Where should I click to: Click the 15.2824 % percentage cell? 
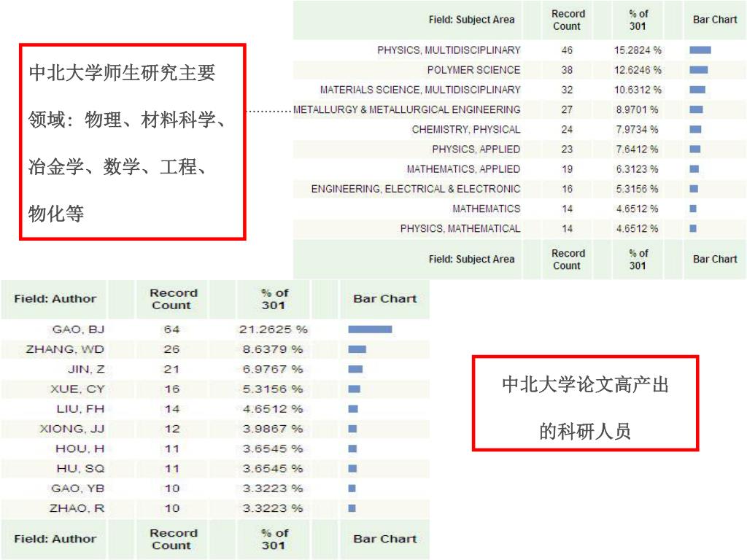pyautogui.click(x=638, y=50)
